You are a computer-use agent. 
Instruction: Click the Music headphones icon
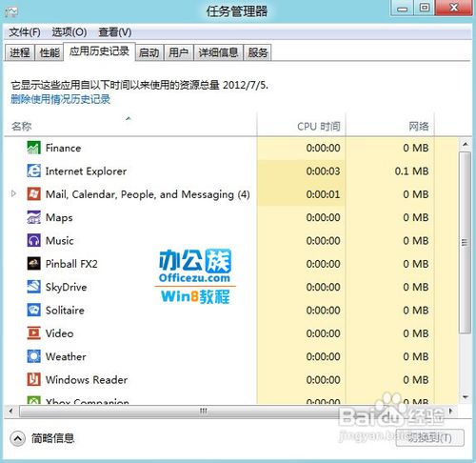pos(33,240)
